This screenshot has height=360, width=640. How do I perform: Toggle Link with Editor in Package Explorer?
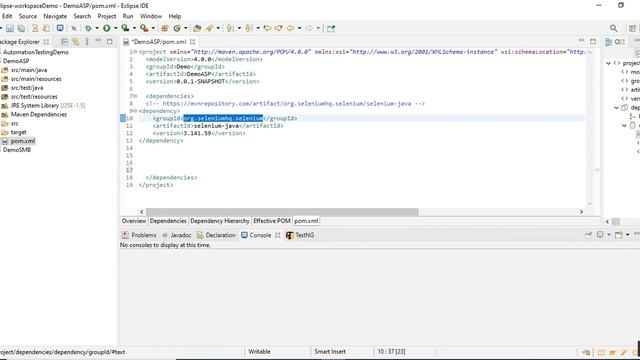(76, 42)
